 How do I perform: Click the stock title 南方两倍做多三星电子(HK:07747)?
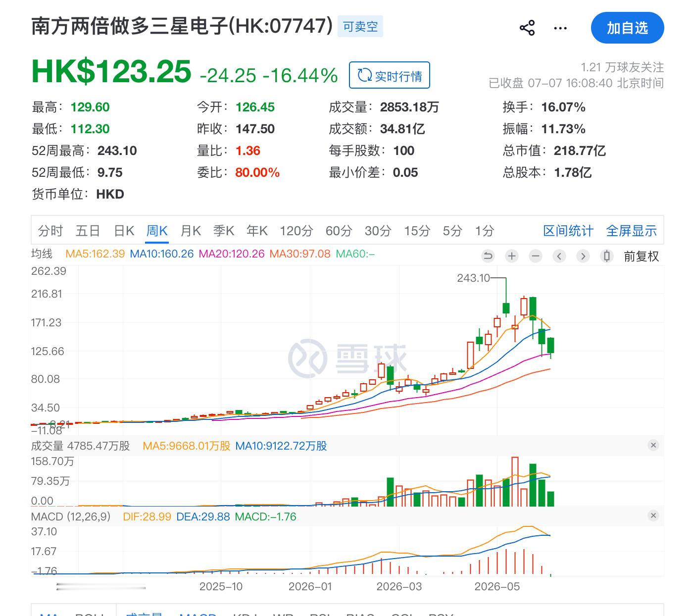(x=182, y=26)
